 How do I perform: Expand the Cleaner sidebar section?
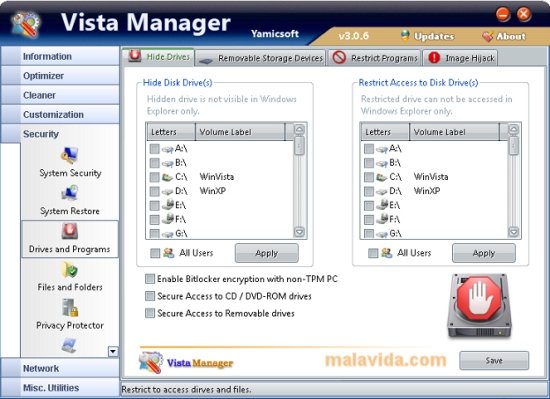[x=60, y=95]
